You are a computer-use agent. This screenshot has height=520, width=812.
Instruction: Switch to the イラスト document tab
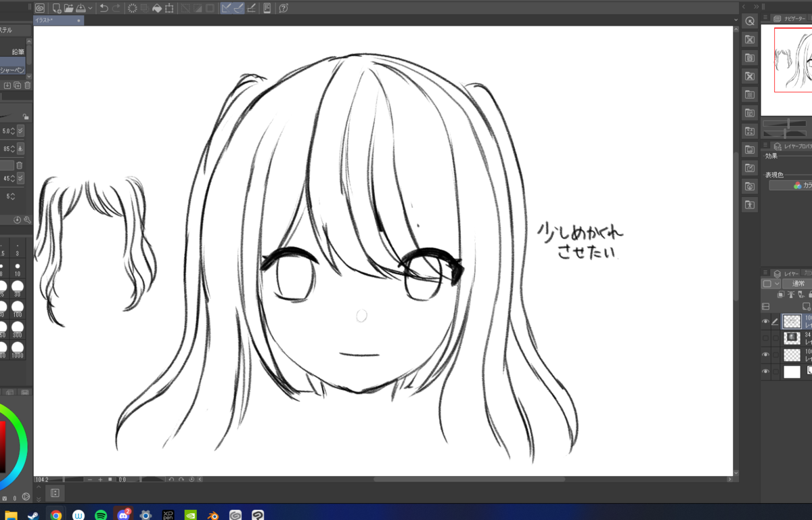58,20
